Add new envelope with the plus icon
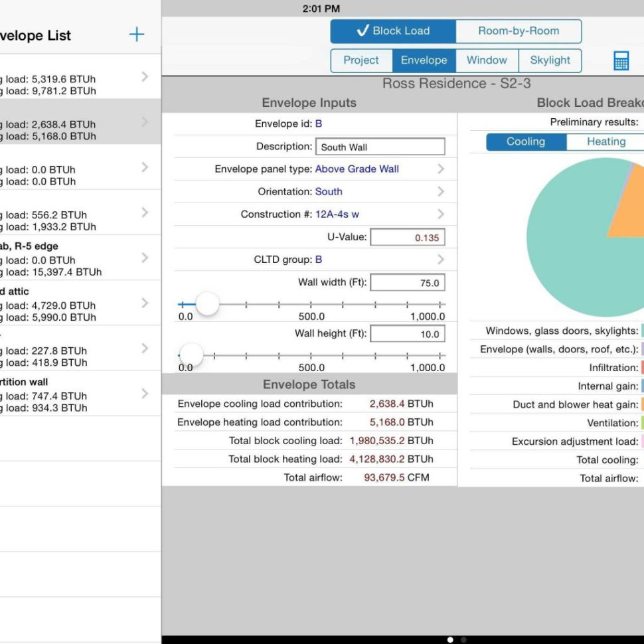 137,35
